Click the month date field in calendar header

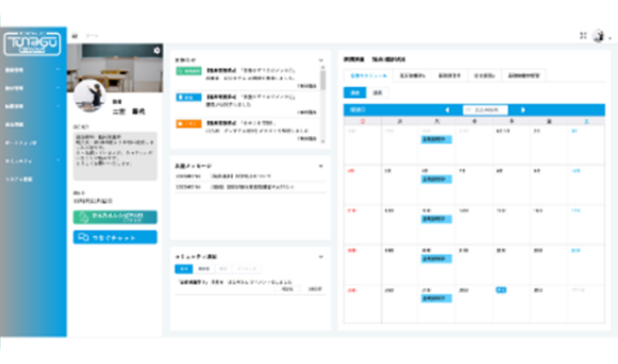(485, 110)
